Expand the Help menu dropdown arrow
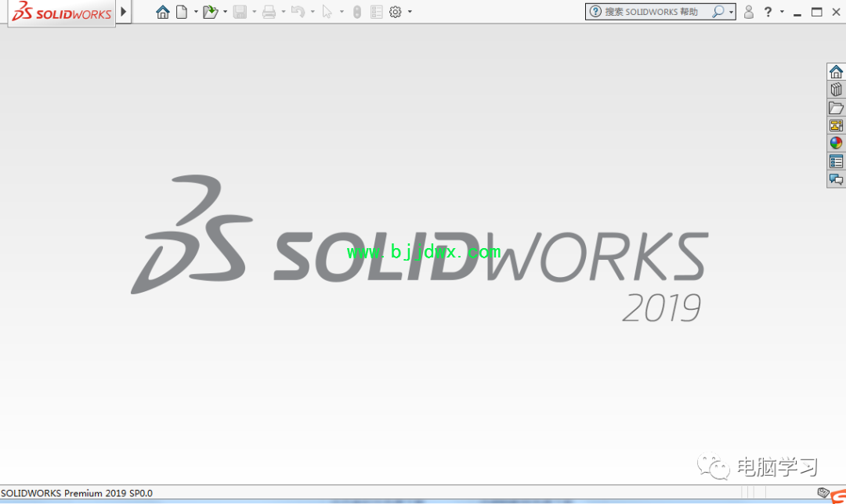The image size is (846, 504). tap(782, 12)
